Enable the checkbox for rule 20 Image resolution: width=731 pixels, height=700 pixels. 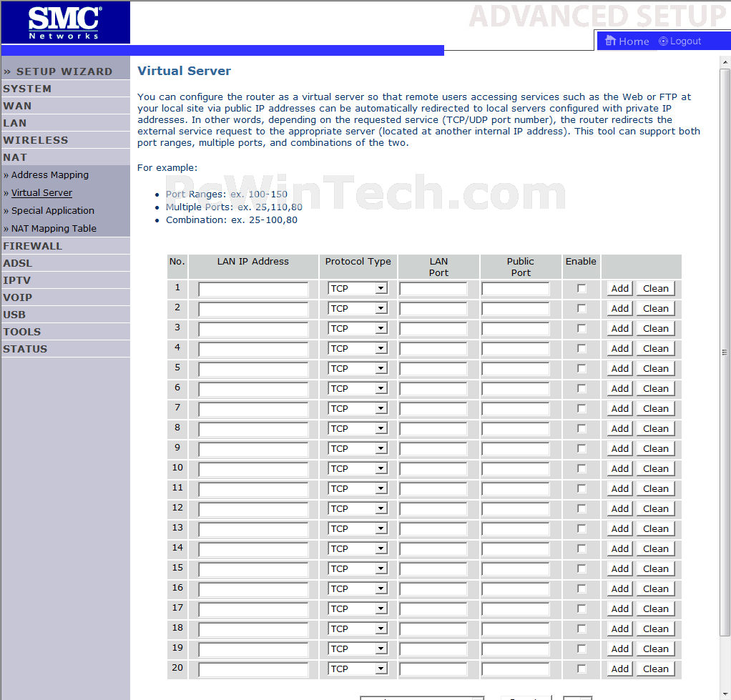pyautogui.click(x=582, y=669)
